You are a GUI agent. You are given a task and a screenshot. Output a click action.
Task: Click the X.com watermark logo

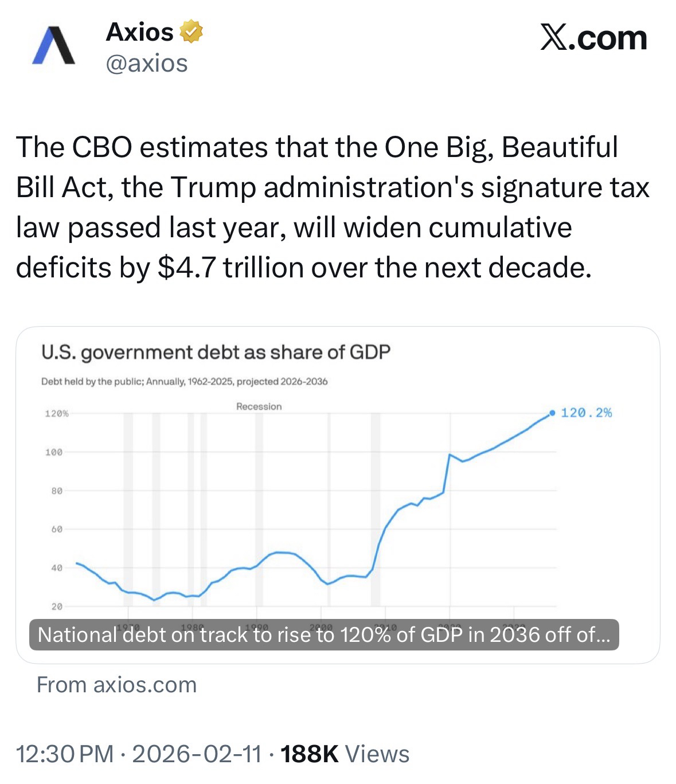[x=593, y=38]
